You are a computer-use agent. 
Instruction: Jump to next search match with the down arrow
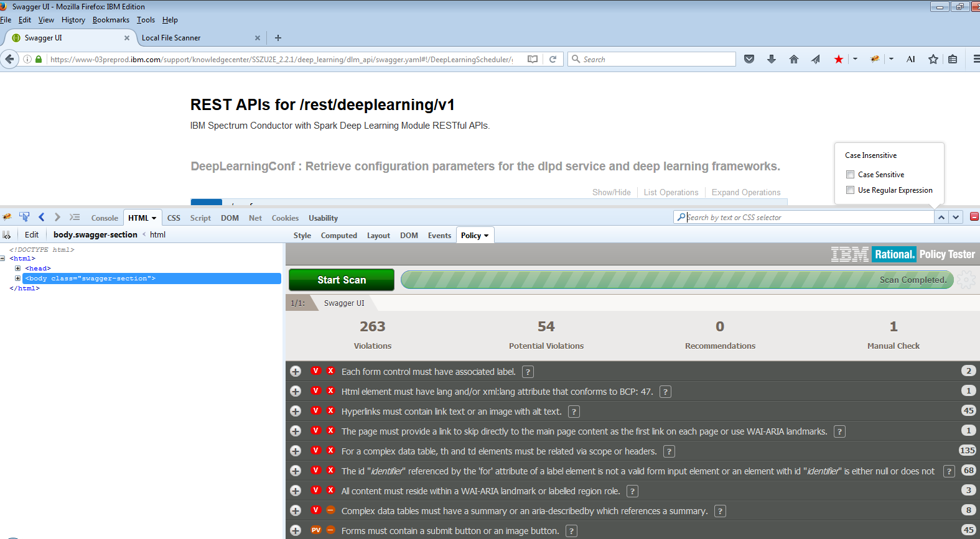[x=956, y=217]
